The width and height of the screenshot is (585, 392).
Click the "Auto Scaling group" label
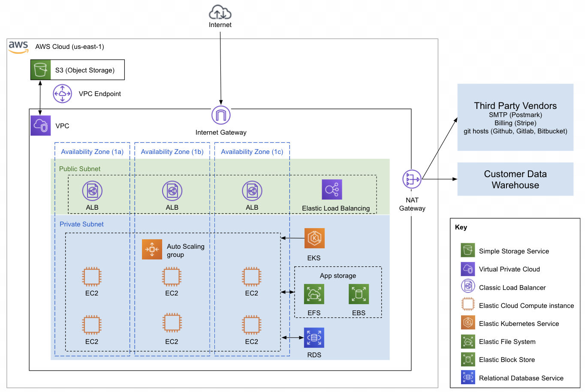pyautogui.click(x=186, y=250)
